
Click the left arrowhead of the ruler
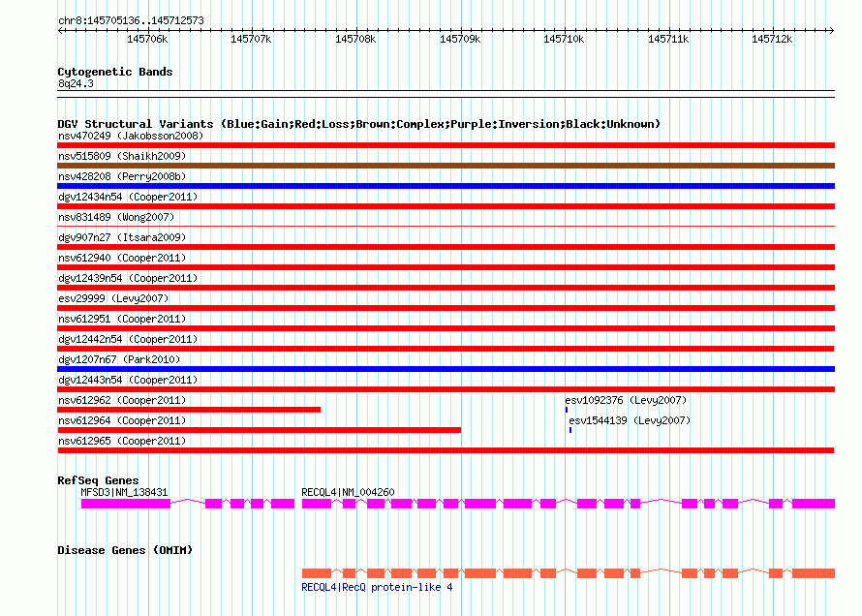coord(60,31)
